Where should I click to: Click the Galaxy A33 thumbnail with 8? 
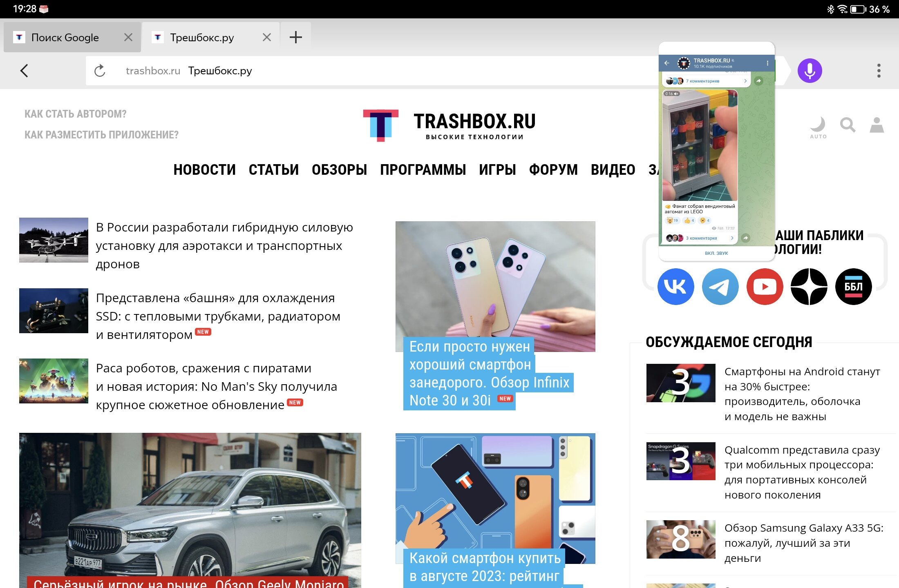(x=681, y=539)
